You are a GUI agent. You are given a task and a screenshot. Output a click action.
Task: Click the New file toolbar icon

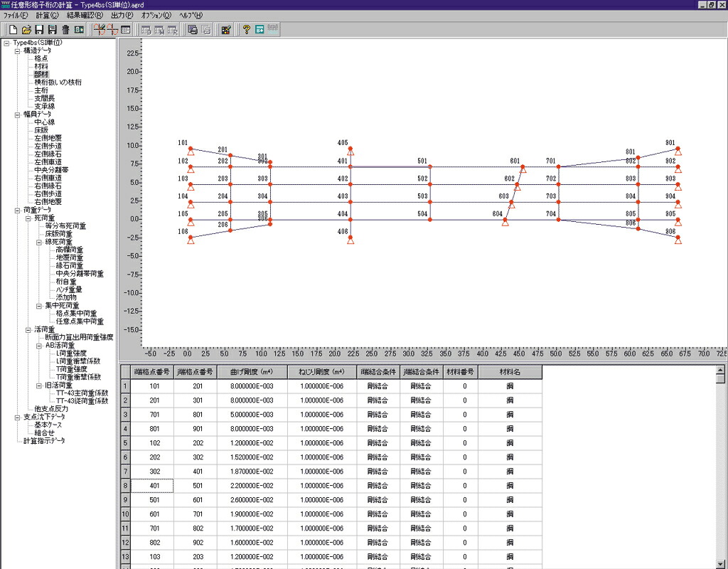(x=14, y=30)
